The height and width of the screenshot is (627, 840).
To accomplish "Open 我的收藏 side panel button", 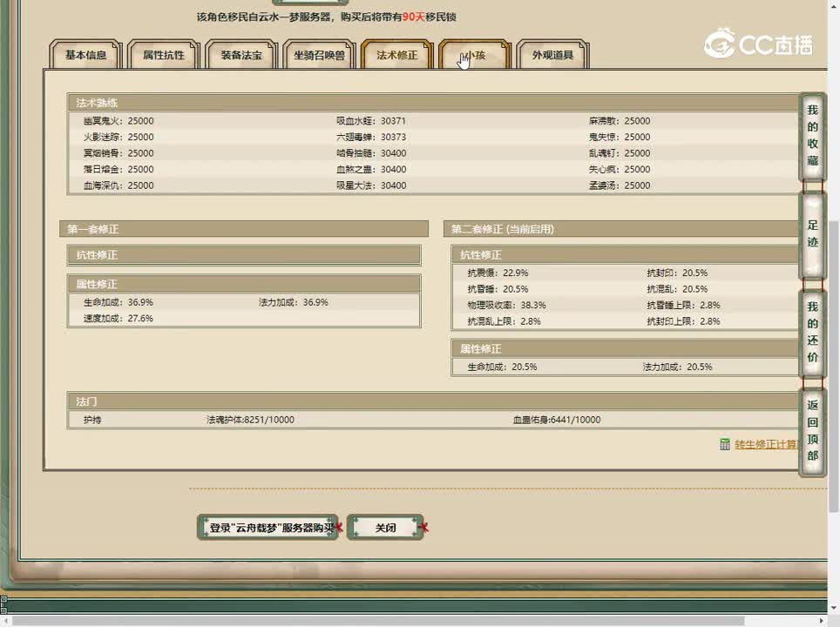I will pyautogui.click(x=812, y=136).
